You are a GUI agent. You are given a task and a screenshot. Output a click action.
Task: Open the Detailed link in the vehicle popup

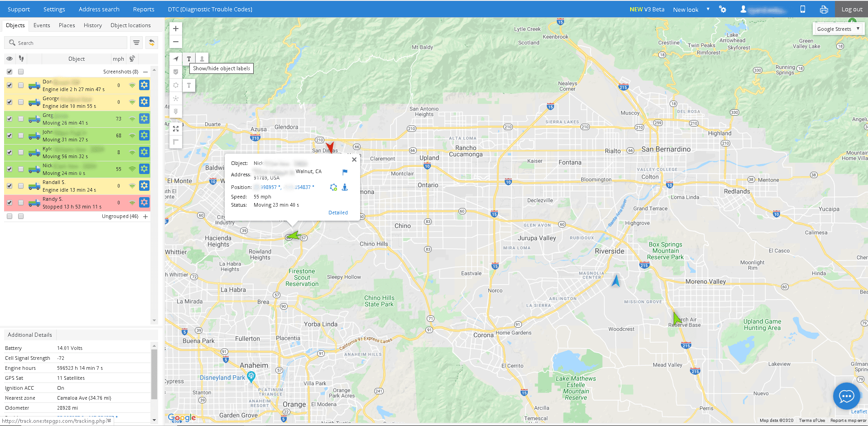pos(338,213)
